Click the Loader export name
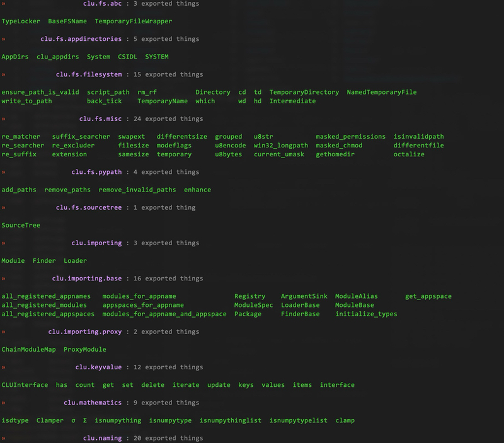The height and width of the screenshot is (443, 504). coord(75,261)
